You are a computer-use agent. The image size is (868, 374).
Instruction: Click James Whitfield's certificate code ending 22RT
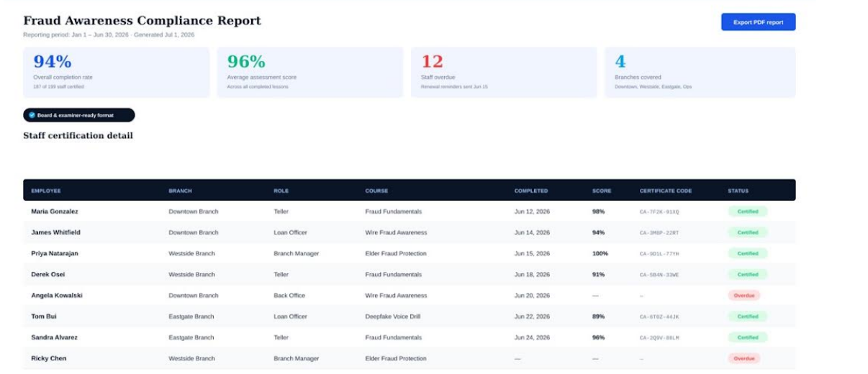click(659, 232)
